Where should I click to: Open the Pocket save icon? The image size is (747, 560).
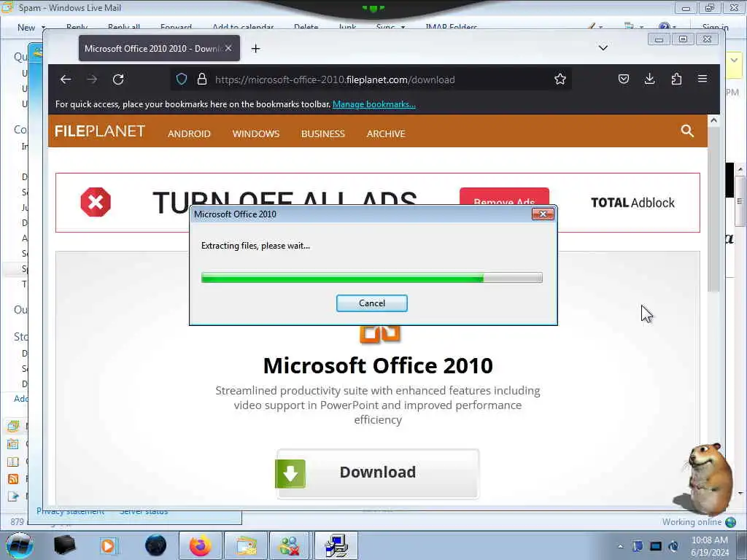623,79
